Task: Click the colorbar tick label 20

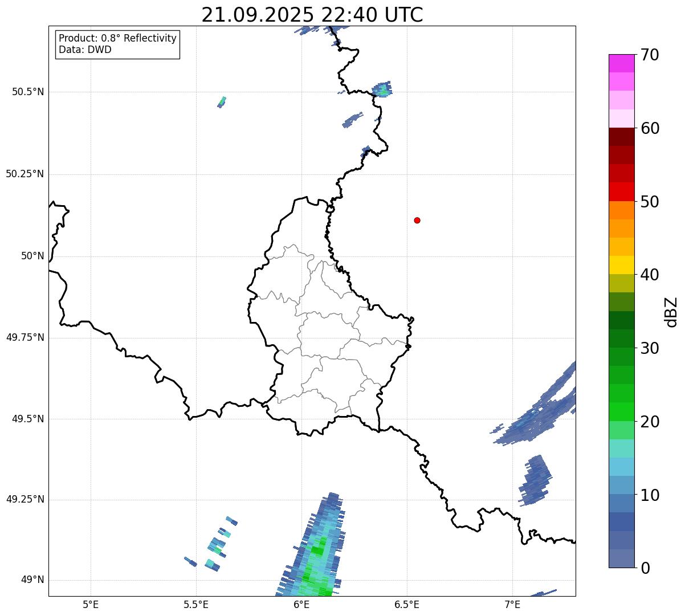Action: tap(650, 422)
